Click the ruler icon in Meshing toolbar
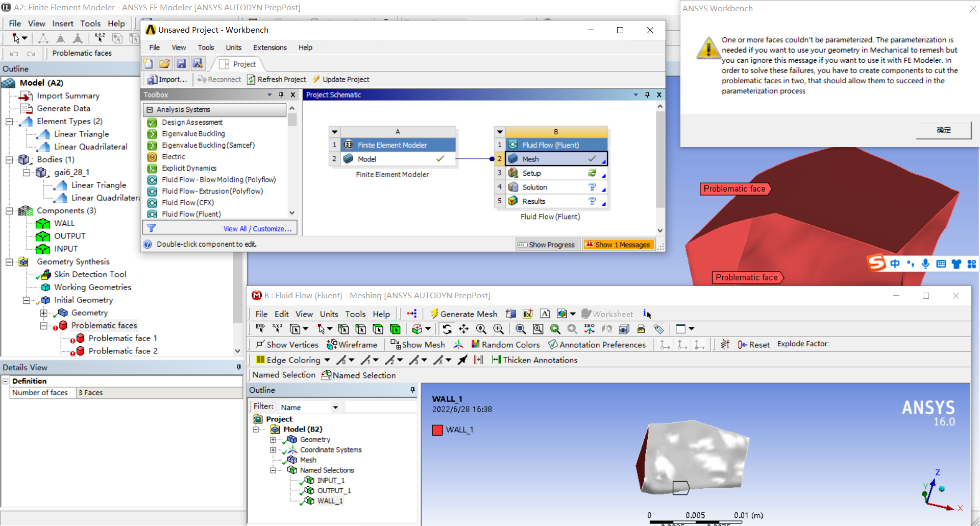The image size is (980, 526). pos(642,329)
